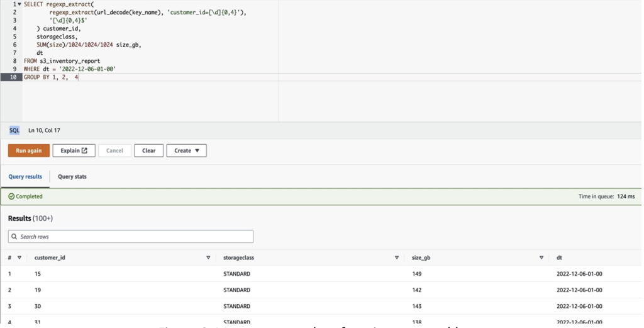Click the storageclass column header
The height and width of the screenshot is (328, 644).
tap(238, 257)
